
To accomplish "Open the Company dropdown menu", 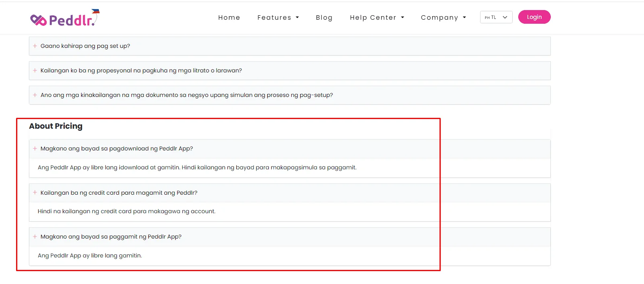I will 444,17.
